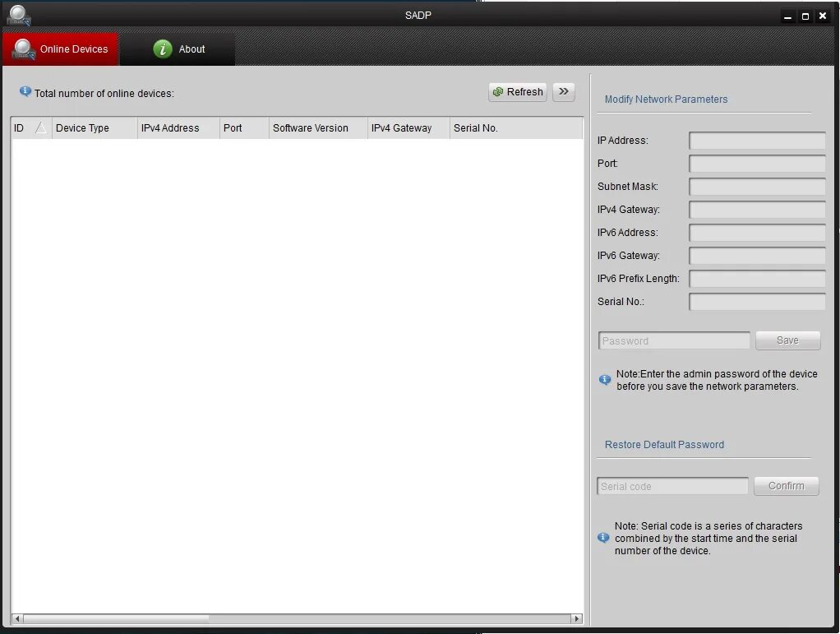The width and height of the screenshot is (840, 634).
Task: Expand the extra options panel with the chevron button
Action: (564, 92)
